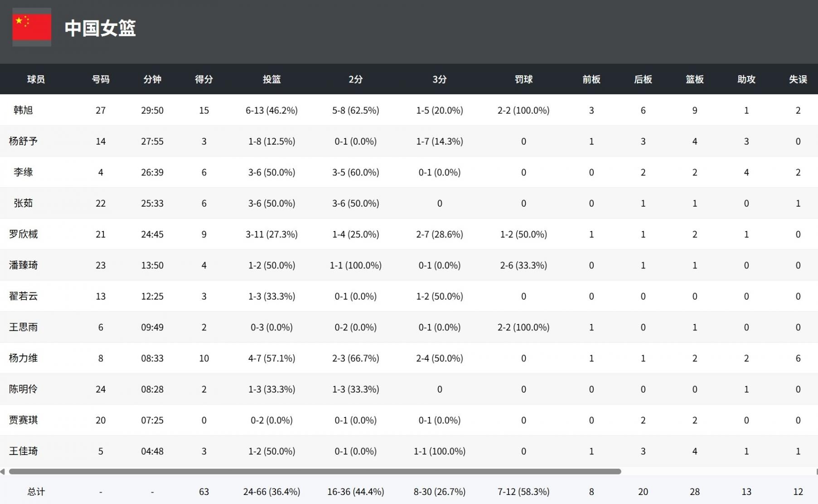Click the 中国女篮 team title
Screen dimensions: 818x504
pyautogui.click(x=100, y=28)
